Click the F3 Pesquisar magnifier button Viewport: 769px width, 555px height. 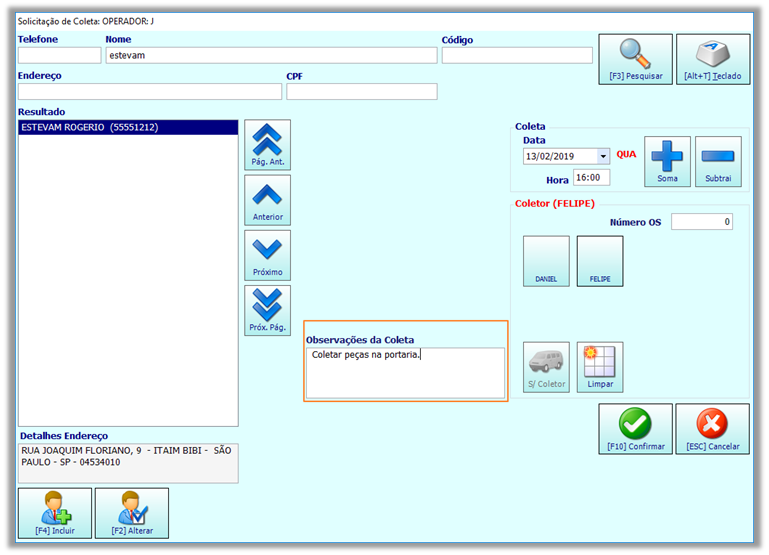(635, 59)
